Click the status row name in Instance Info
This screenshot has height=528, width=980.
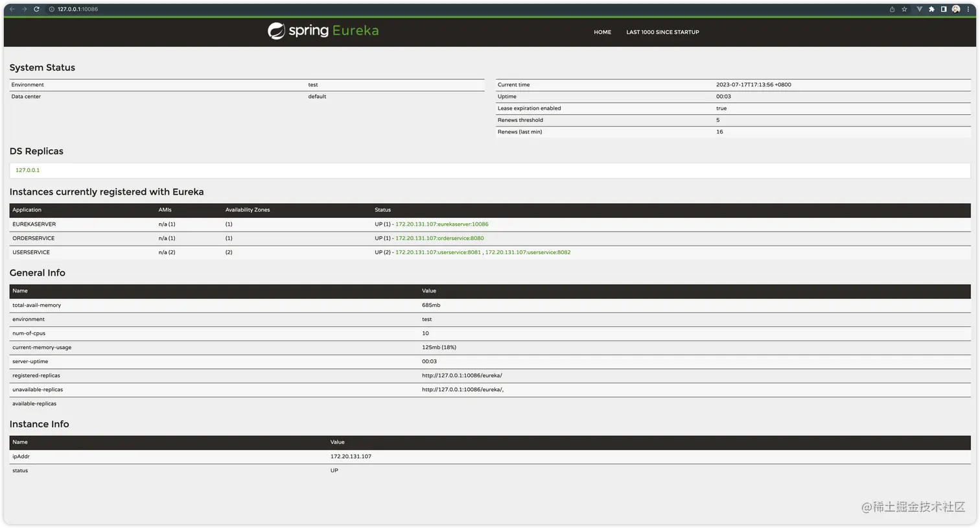pos(20,470)
